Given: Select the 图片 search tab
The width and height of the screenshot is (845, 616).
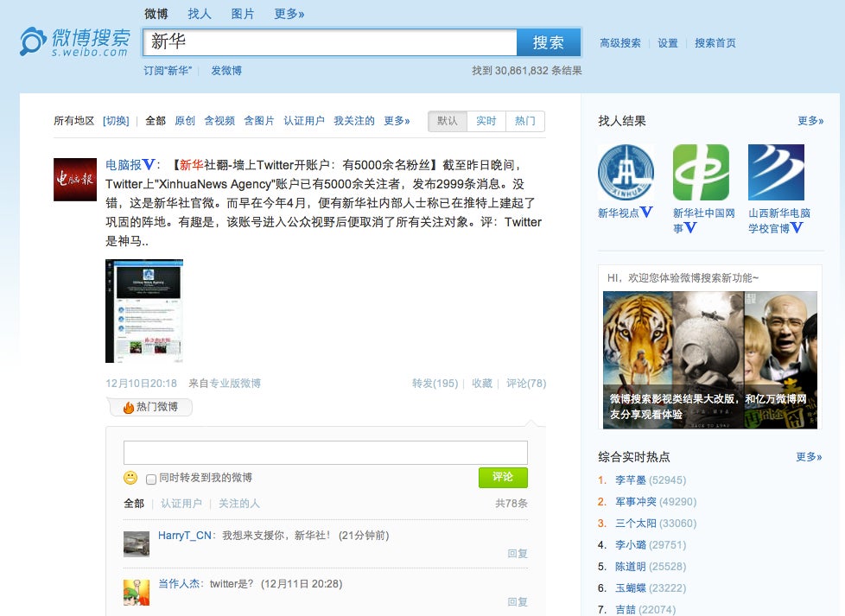Looking at the screenshot, I should (x=243, y=14).
